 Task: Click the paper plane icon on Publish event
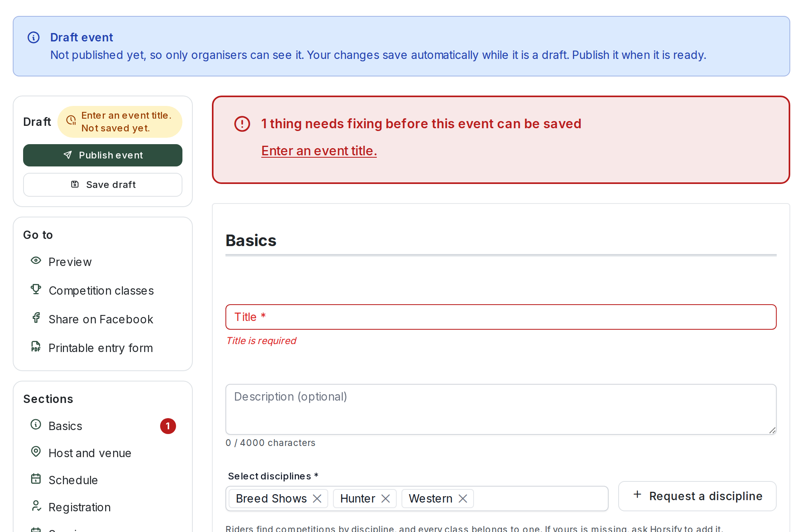(x=68, y=155)
